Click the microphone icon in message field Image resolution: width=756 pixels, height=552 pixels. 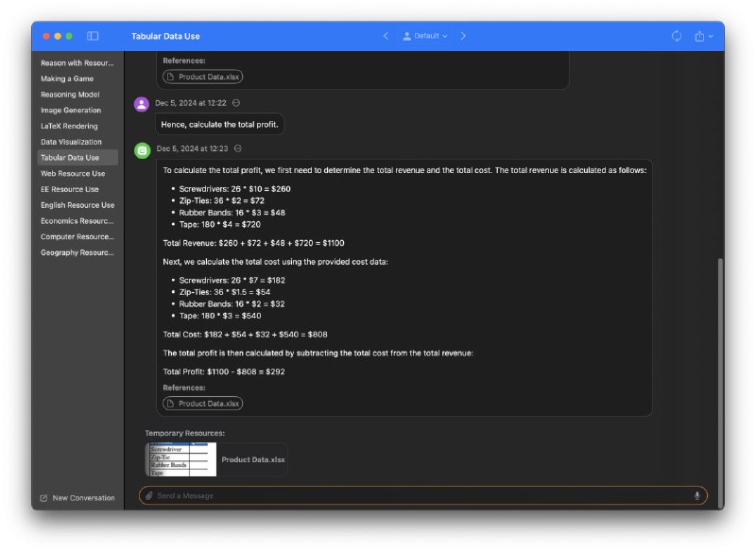point(697,495)
